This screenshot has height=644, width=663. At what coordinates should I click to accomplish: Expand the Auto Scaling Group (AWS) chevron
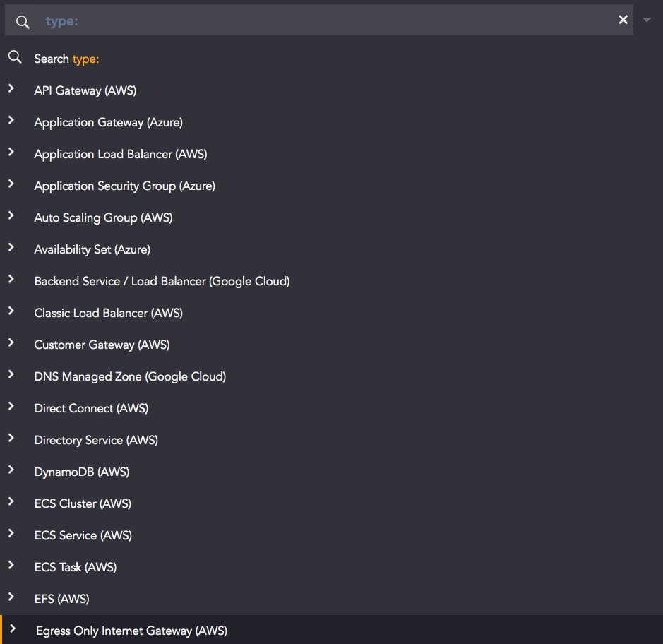coord(11,215)
